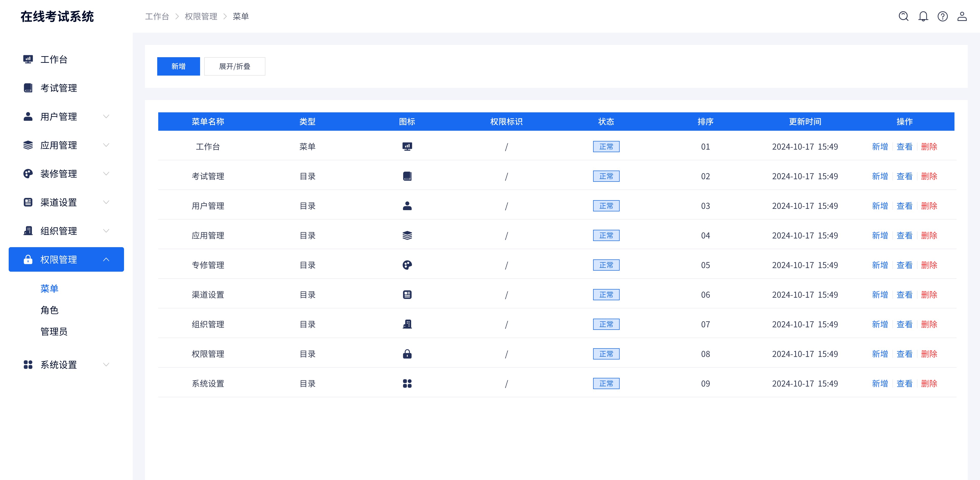Expand the 用户管理 sidebar menu chevron
Image resolution: width=980 pixels, height=480 pixels.
pyautogui.click(x=106, y=116)
